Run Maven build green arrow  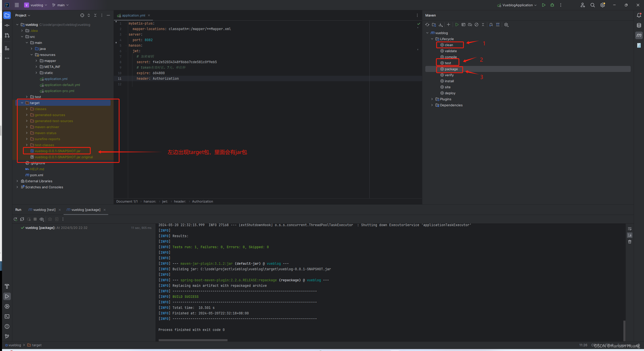coord(457,25)
